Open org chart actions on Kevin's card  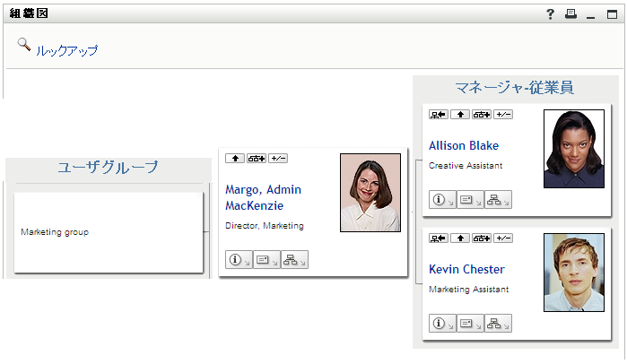tap(498, 324)
